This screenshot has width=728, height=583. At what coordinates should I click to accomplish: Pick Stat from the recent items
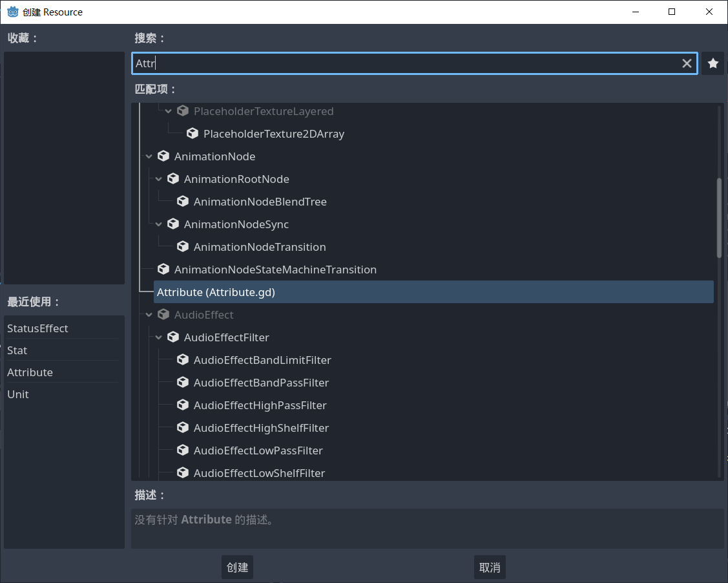[x=17, y=350]
